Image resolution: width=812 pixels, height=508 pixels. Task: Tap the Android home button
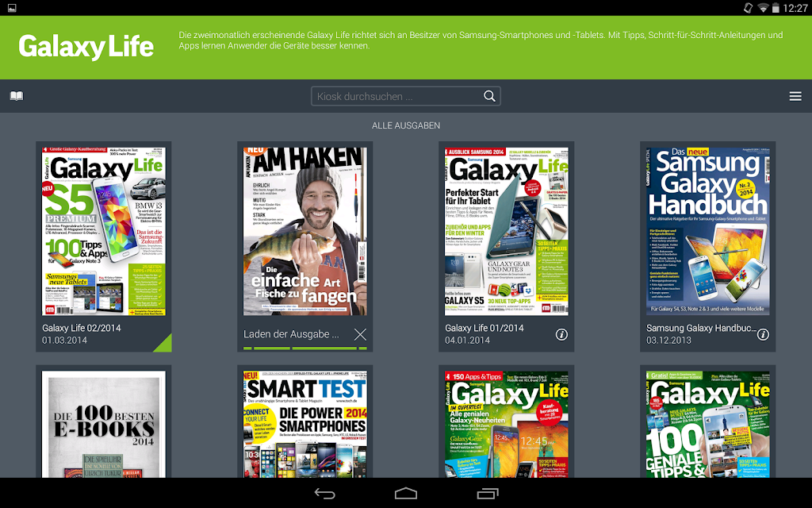point(406,494)
